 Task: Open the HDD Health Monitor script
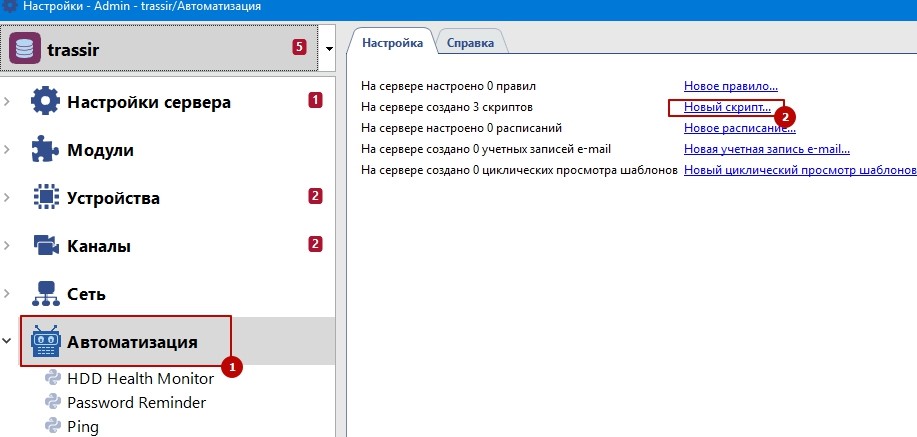(x=140, y=378)
